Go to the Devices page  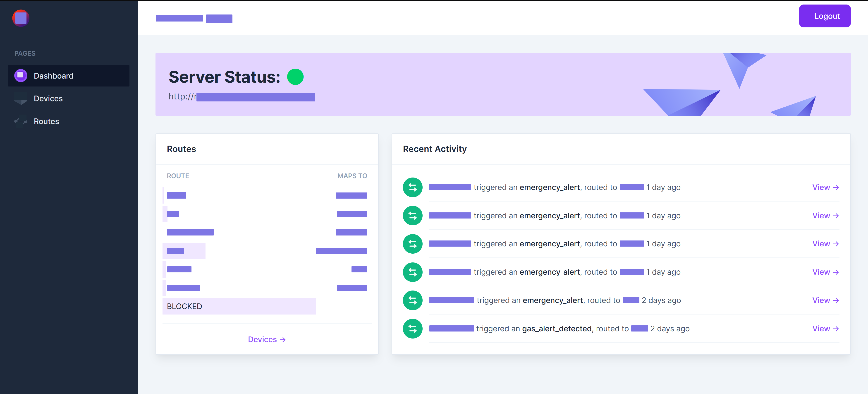coord(48,98)
